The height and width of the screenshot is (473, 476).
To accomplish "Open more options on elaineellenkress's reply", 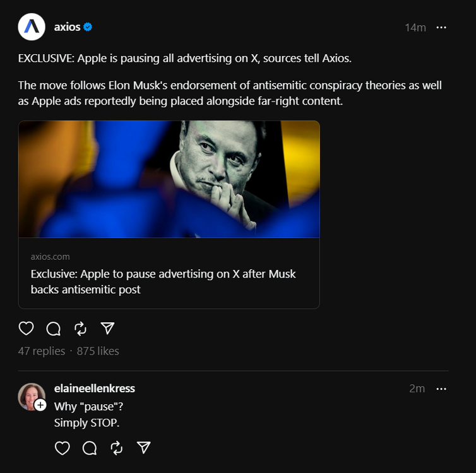I will 441,388.
